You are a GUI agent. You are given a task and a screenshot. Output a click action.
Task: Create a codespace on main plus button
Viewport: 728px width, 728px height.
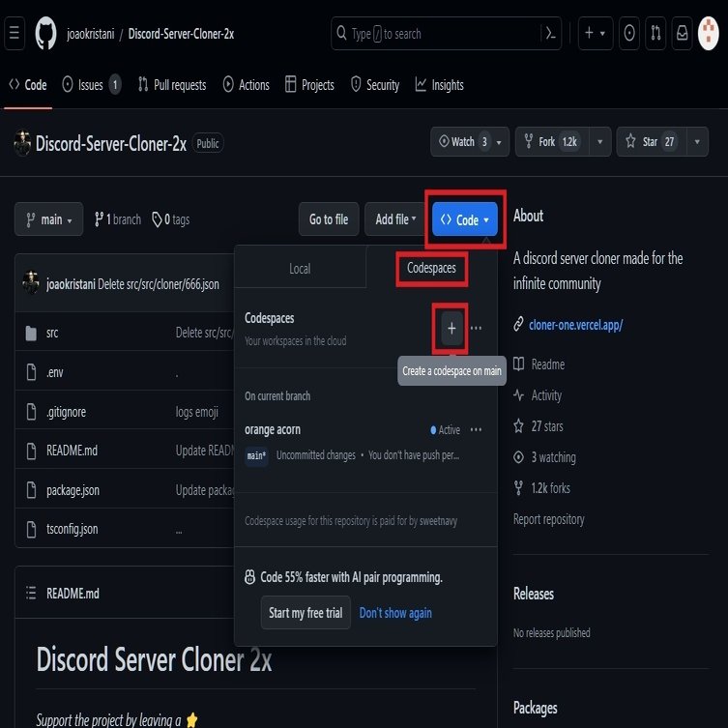451,329
